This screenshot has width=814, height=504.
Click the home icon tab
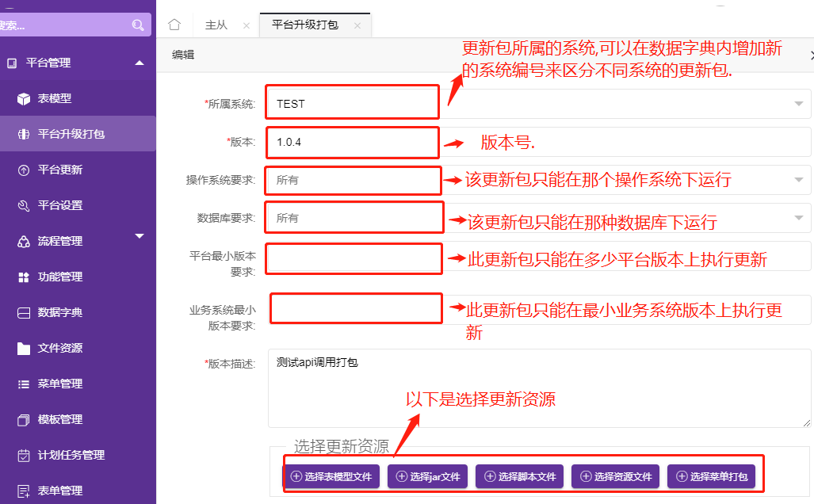coord(175,25)
